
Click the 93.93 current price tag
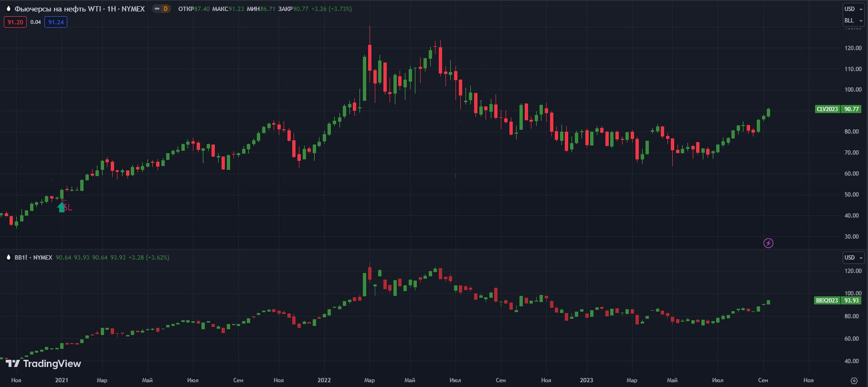point(851,301)
